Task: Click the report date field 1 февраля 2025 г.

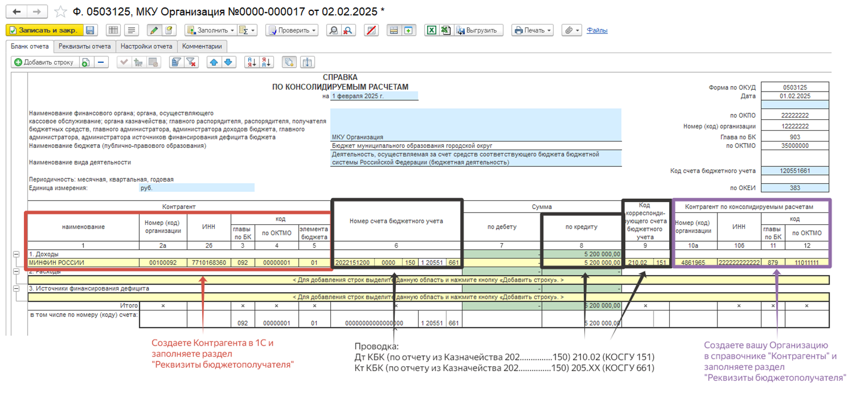Action: coord(374,96)
